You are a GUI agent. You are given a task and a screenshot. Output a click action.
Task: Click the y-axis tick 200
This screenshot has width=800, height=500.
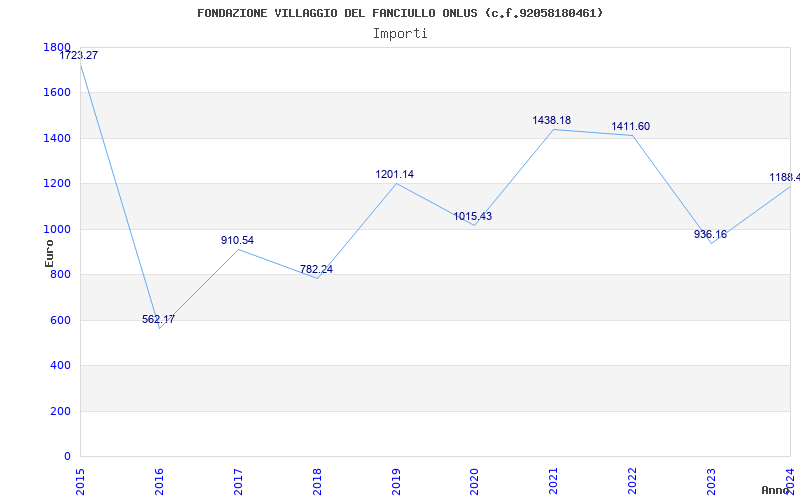click(61, 411)
